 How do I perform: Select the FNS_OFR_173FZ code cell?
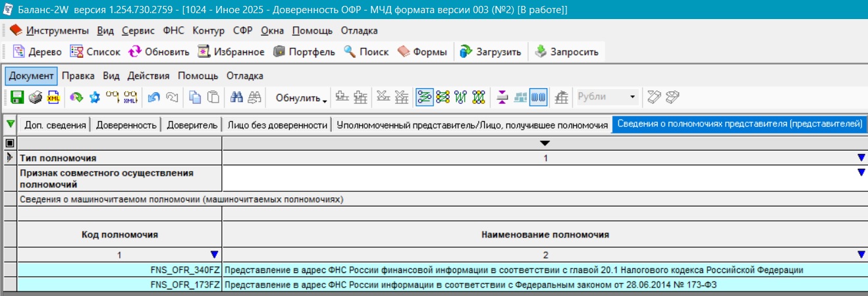(x=119, y=284)
